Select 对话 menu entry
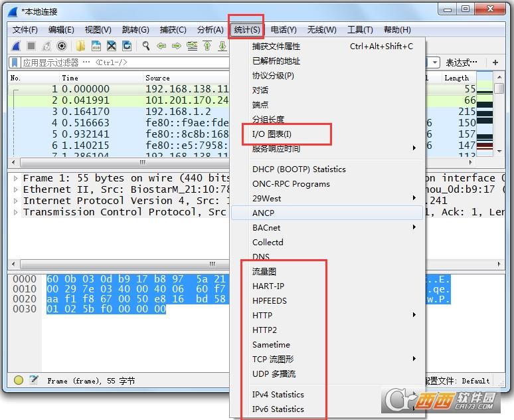 pyautogui.click(x=327, y=90)
